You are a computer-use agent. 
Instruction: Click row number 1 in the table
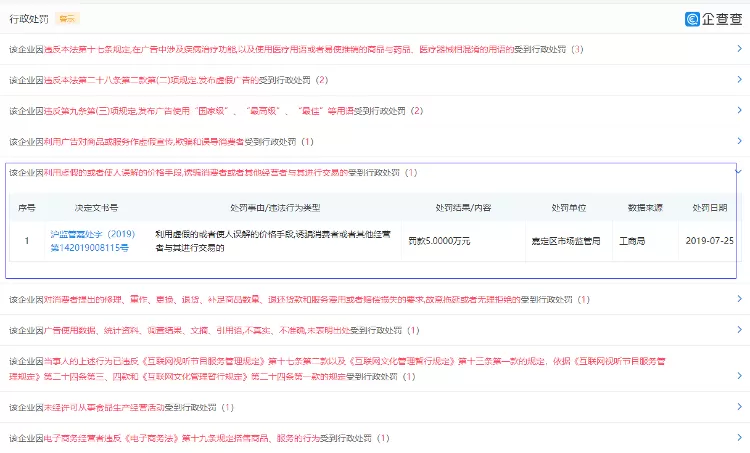coord(27,241)
